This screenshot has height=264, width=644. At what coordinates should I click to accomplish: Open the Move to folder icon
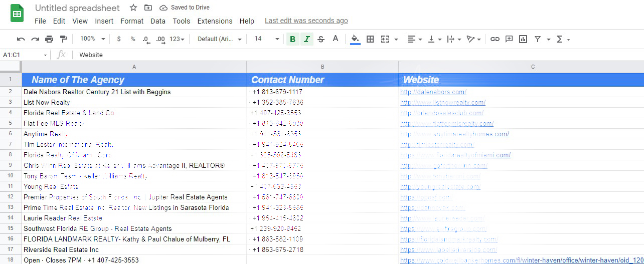[x=148, y=8]
